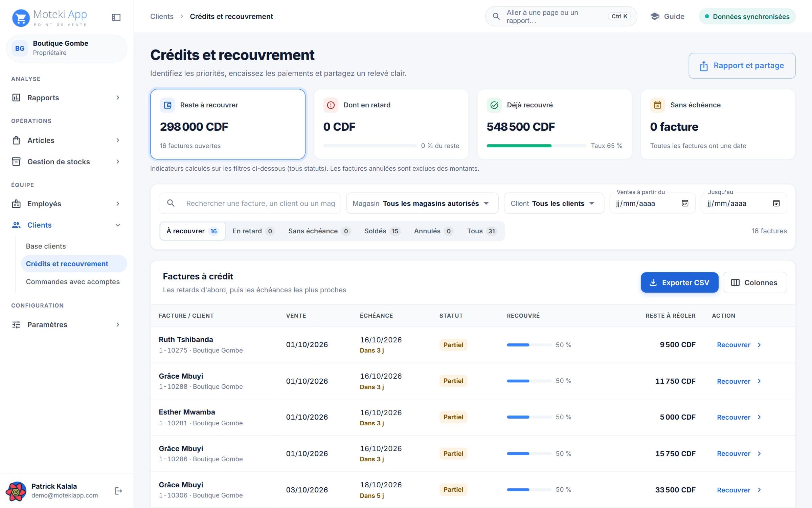Click the Exporter CSV button
The image size is (812, 508).
679,282
